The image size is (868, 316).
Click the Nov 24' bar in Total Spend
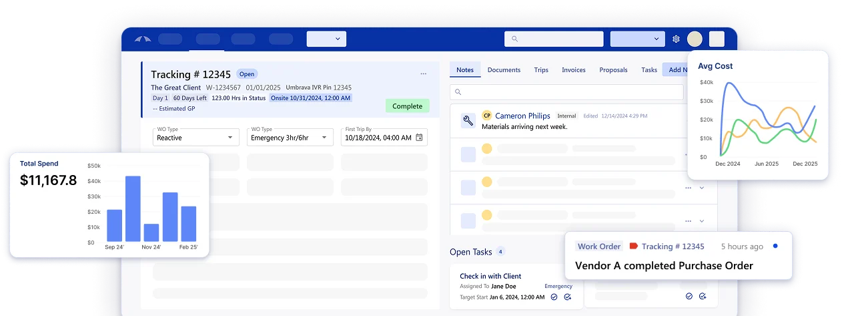151,232
